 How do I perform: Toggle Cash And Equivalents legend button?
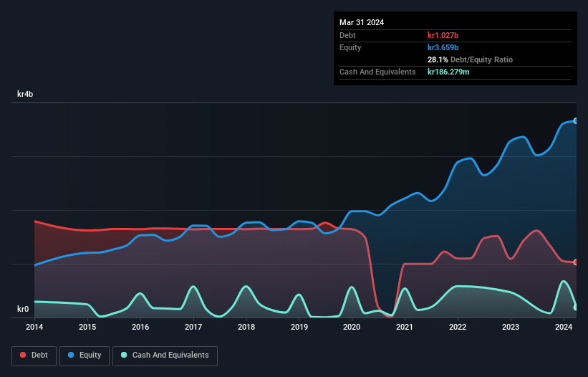coord(165,355)
